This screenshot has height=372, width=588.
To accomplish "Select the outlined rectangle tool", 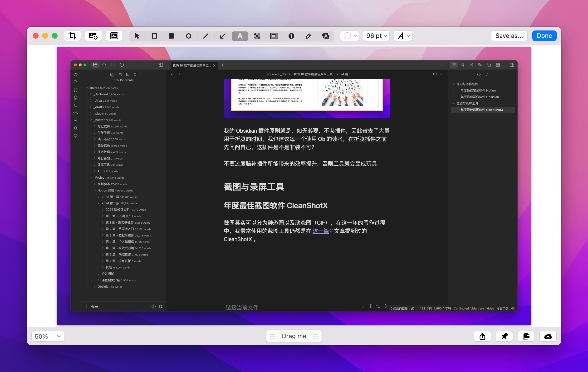I will (x=154, y=36).
